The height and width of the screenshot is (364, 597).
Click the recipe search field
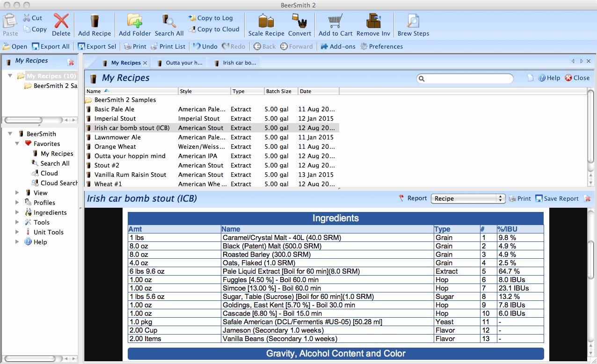465,79
